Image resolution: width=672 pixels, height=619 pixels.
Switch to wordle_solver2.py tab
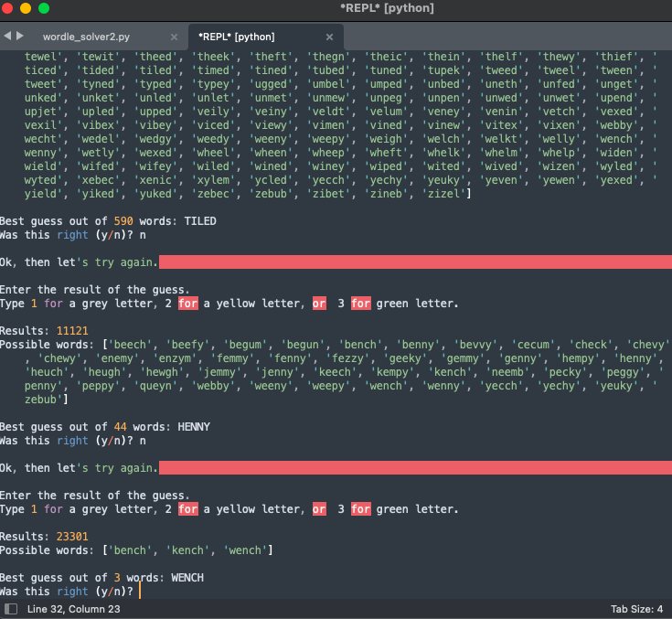point(86,37)
